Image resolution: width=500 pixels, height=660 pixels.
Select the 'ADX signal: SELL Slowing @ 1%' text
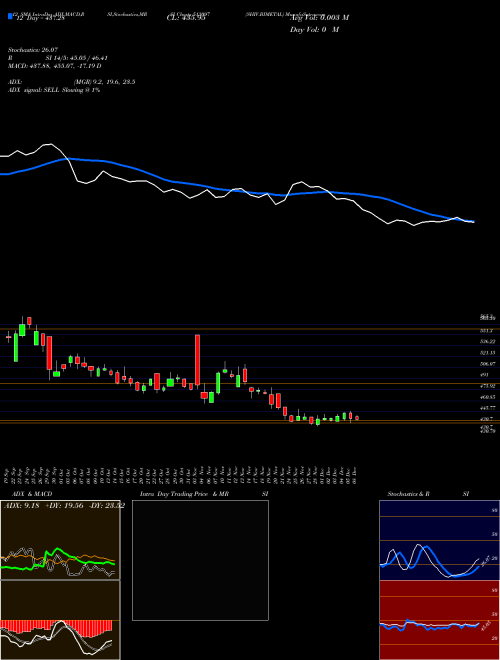pyautogui.click(x=53, y=90)
